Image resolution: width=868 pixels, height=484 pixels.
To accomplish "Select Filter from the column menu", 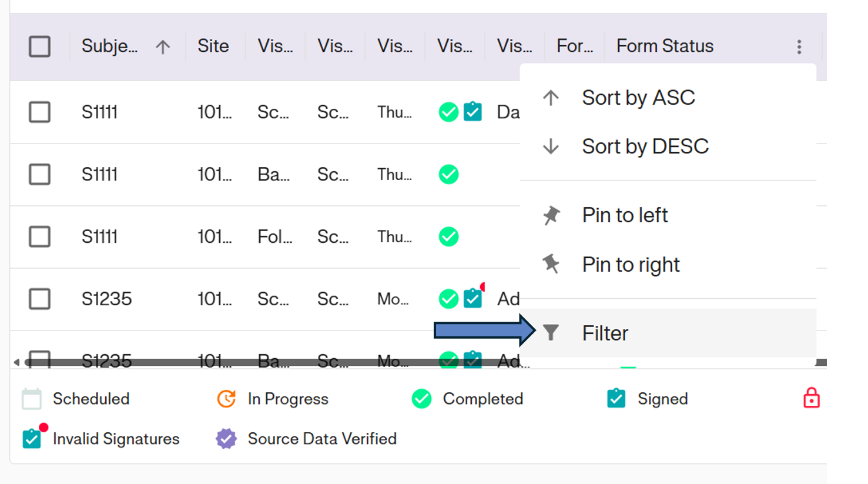I will coord(604,332).
